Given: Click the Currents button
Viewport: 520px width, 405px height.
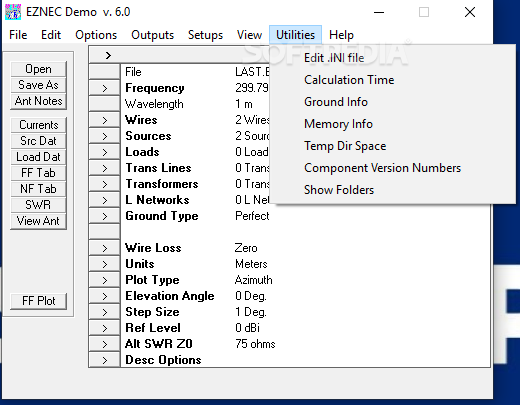Looking at the screenshot, I should click(38, 125).
